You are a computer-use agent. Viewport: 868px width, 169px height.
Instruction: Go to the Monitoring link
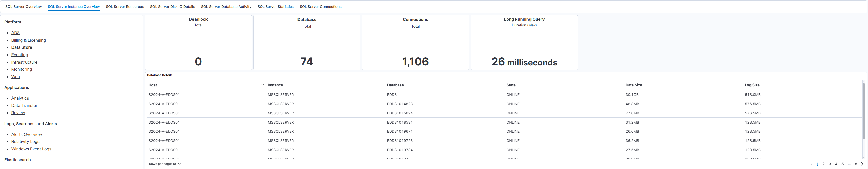point(22,69)
